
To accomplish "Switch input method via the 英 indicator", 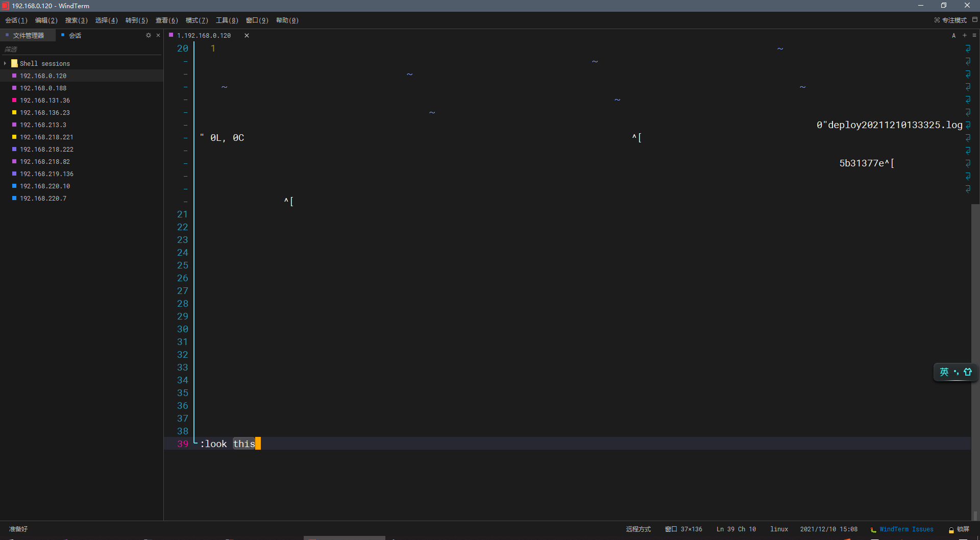I will pos(944,372).
